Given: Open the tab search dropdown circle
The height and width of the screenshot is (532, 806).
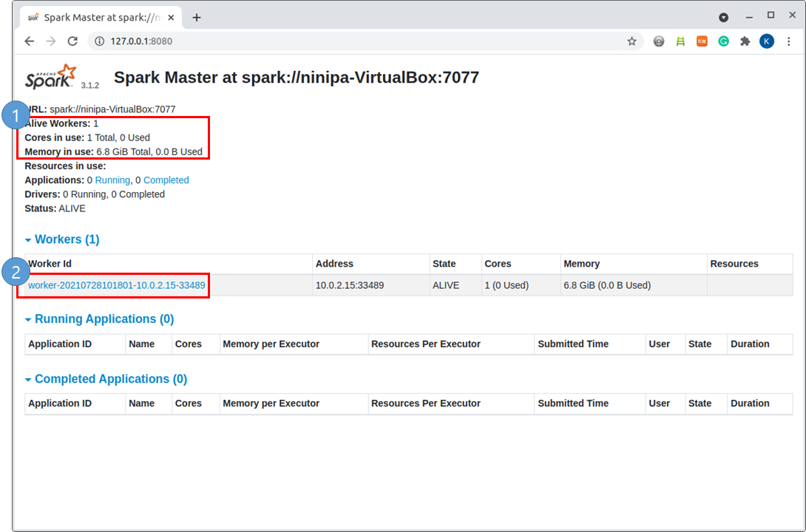Looking at the screenshot, I should click(x=723, y=18).
